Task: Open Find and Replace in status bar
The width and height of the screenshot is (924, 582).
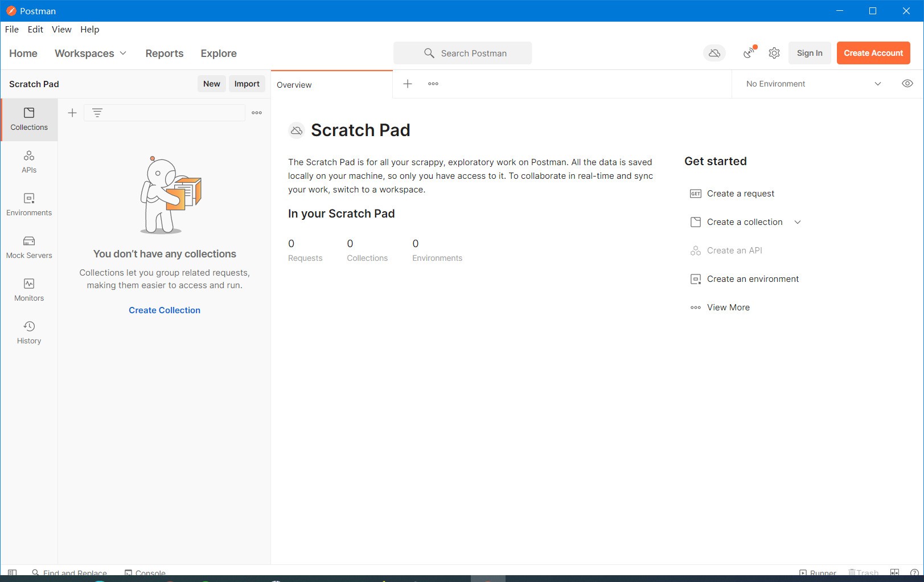Action: [x=69, y=572]
